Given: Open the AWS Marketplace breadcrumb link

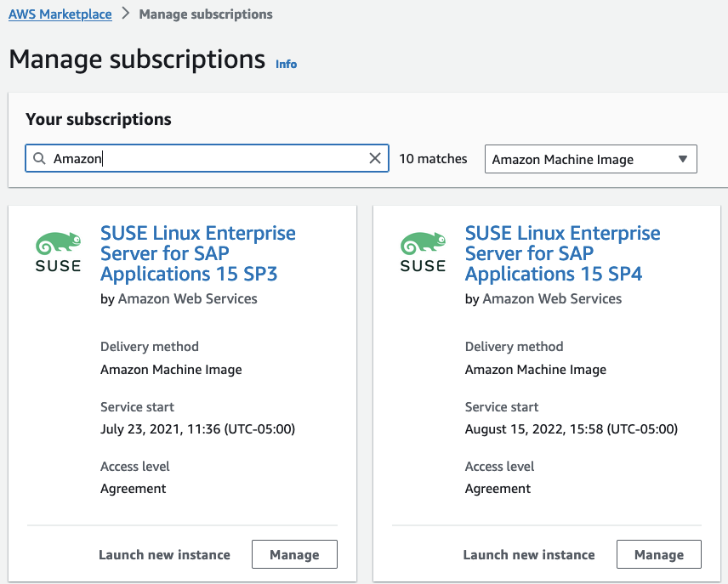Looking at the screenshot, I should coord(60,14).
